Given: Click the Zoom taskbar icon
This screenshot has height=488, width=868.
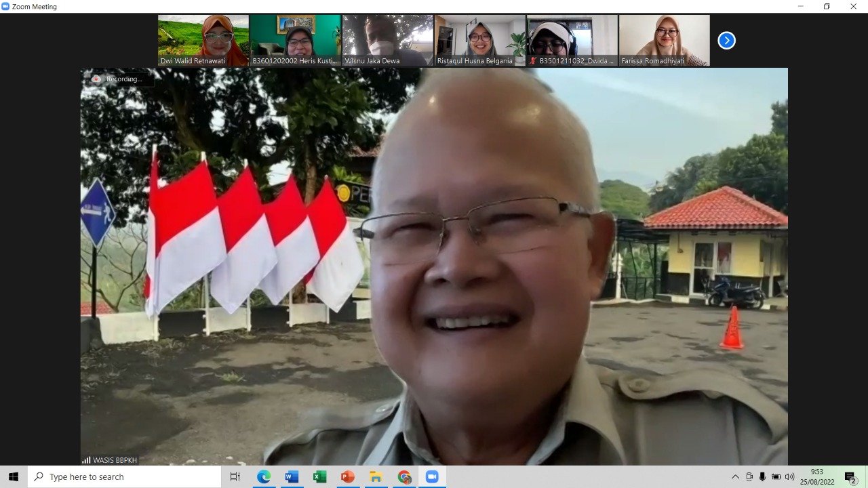Looking at the screenshot, I should (x=432, y=476).
